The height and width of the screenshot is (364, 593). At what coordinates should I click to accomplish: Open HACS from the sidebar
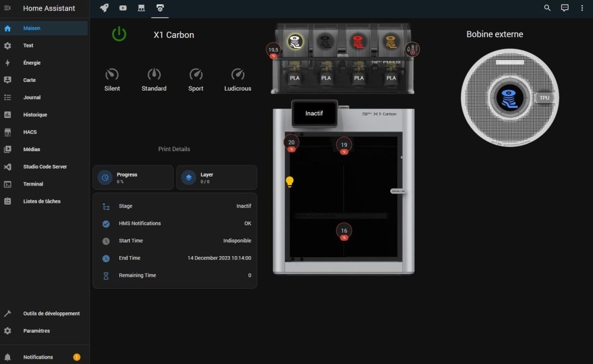point(30,132)
